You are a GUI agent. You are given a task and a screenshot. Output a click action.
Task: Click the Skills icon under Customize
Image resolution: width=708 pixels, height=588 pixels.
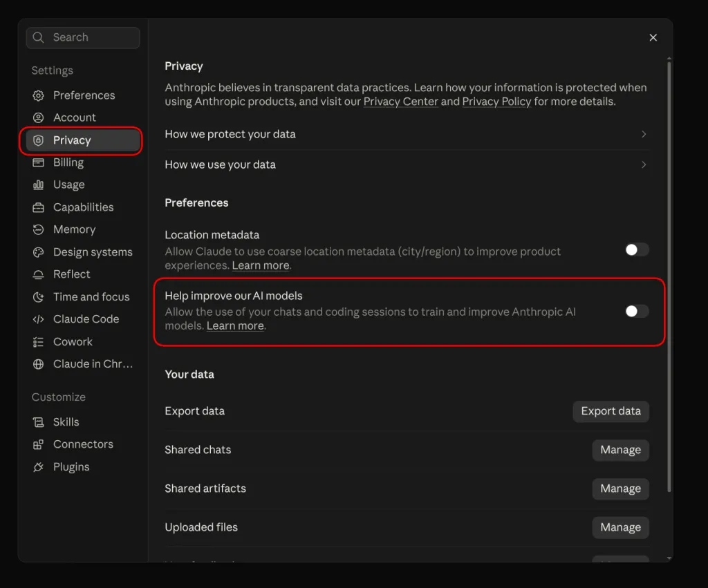click(x=39, y=422)
